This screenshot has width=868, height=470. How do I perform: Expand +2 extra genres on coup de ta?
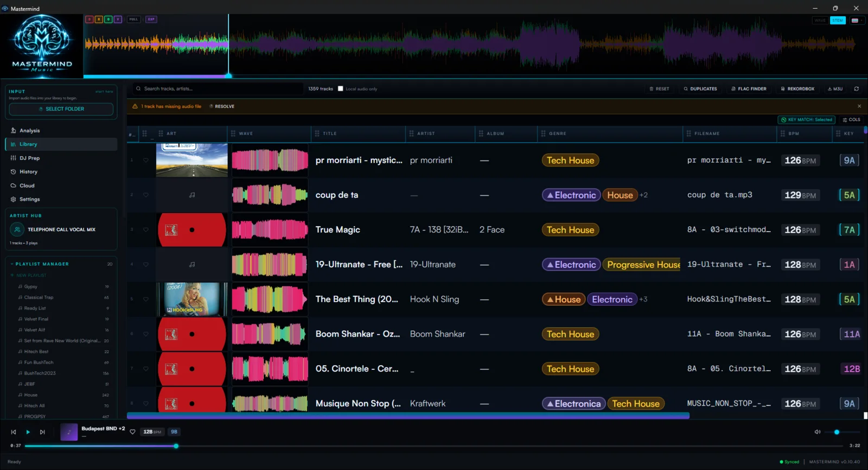pyautogui.click(x=643, y=195)
